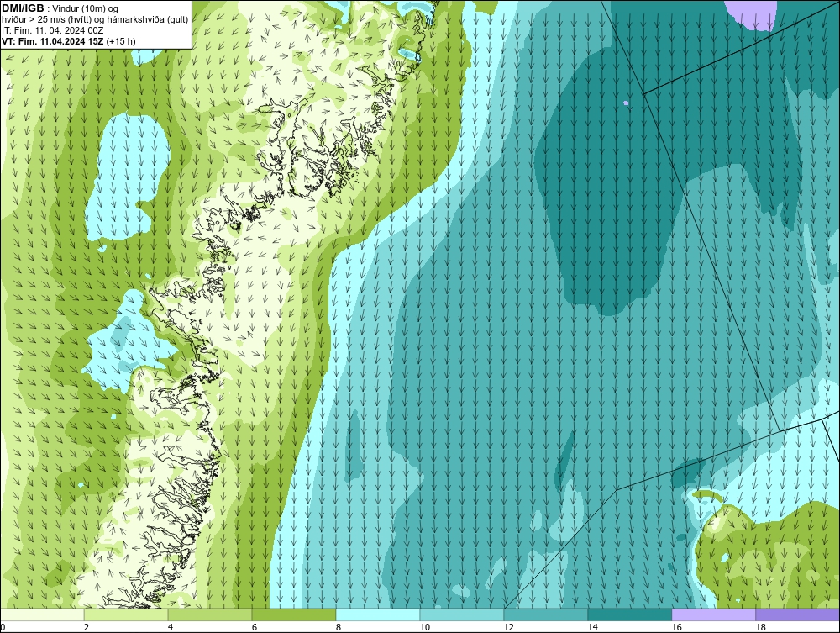This screenshot has height=633, width=840.
Task: Click the 'hviður > 25 m/s (hvítt)' text line
Action: coord(95,20)
